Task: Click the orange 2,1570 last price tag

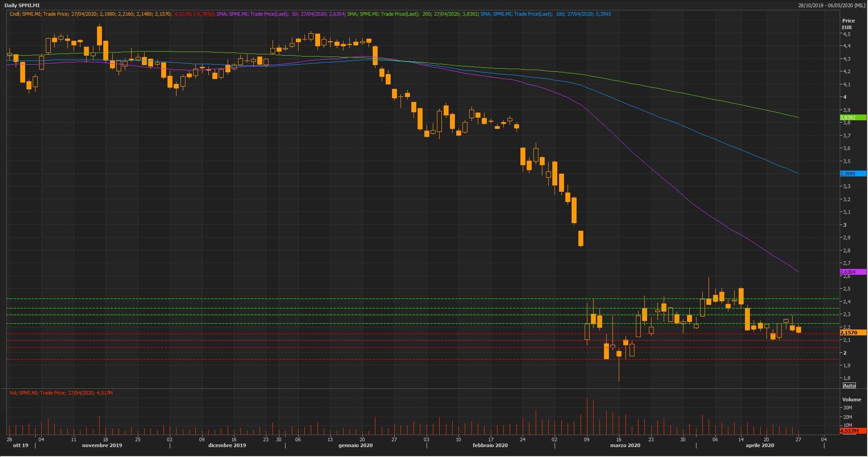Action: click(852, 333)
